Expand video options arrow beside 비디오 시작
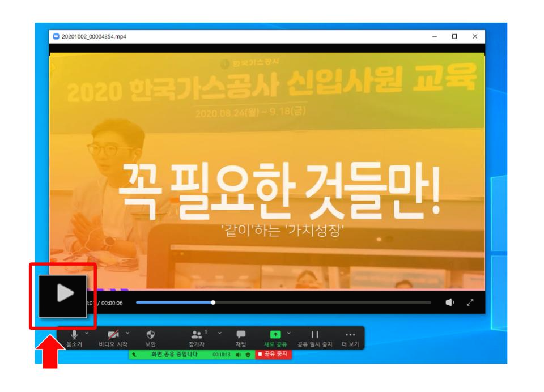This screenshot has width=544, height=392. click(127, 333)
